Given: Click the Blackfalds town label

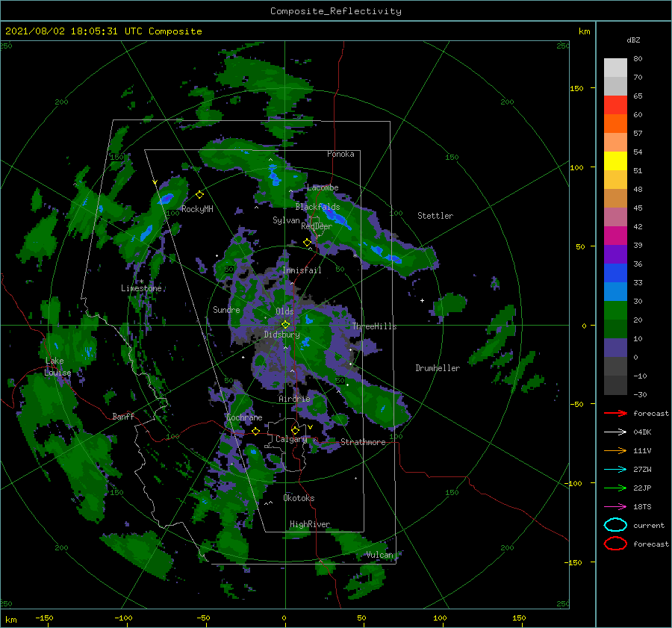Looking at the screenshot, I should point(317,207).
